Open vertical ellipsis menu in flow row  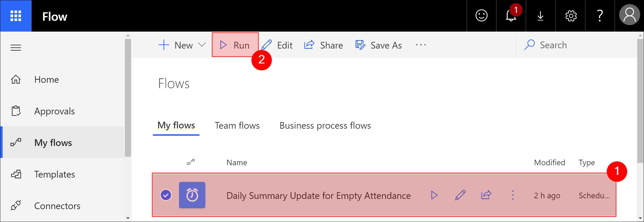pos(513,195)
